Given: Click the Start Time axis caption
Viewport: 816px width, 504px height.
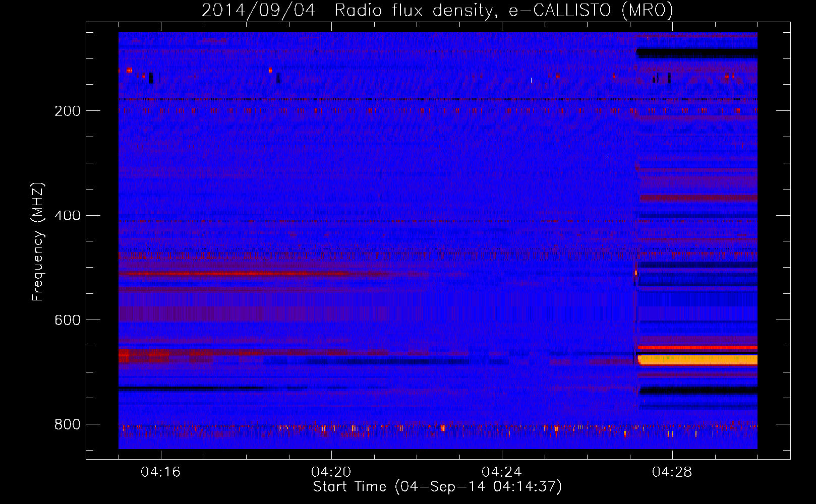Looking at the screenshot, I should coord(437,487).
